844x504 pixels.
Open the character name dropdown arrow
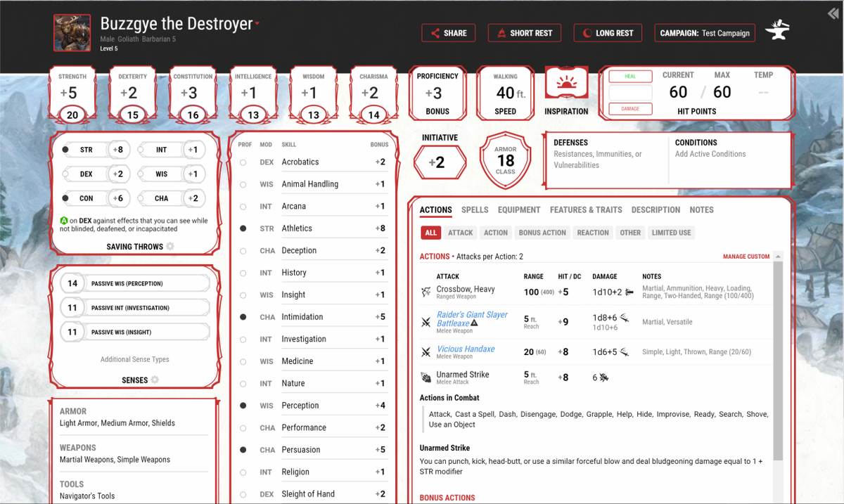coord(257,24)
